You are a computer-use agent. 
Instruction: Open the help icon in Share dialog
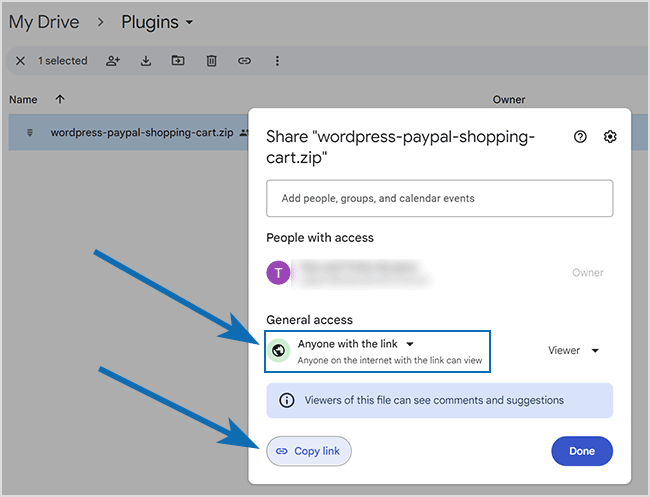[580, 136]
